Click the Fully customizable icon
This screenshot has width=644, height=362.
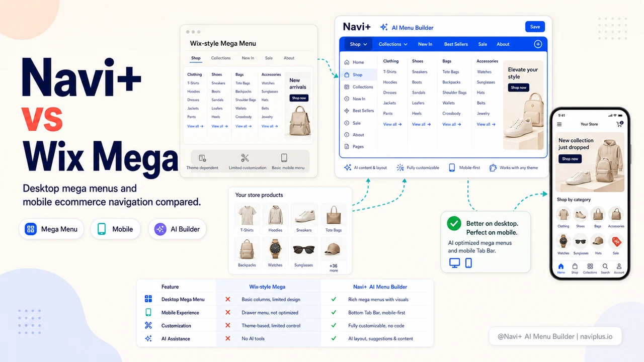[400, 167]
